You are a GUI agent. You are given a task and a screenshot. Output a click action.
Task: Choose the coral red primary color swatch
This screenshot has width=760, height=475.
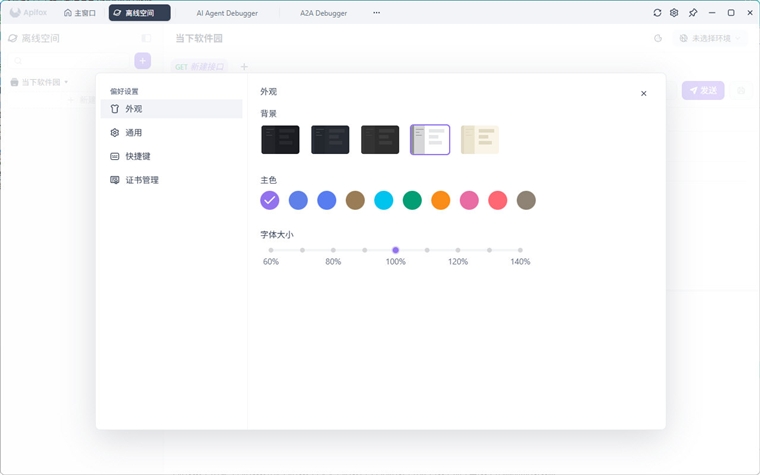(498, 200)
